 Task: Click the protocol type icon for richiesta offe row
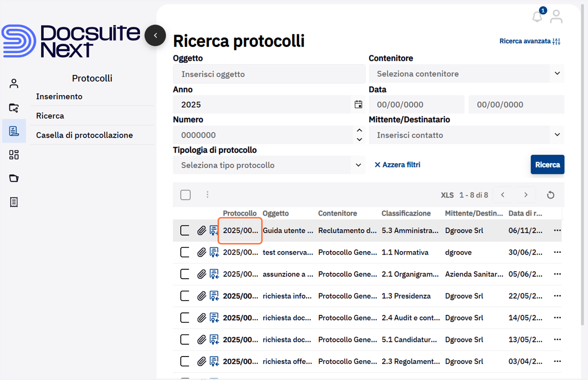(x=214, y=361)
